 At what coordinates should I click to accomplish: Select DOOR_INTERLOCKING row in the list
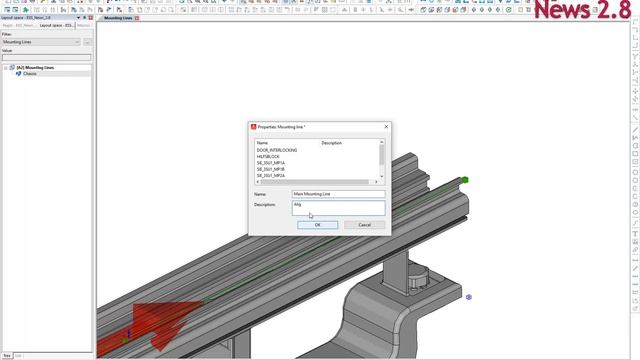coord(277,150)
